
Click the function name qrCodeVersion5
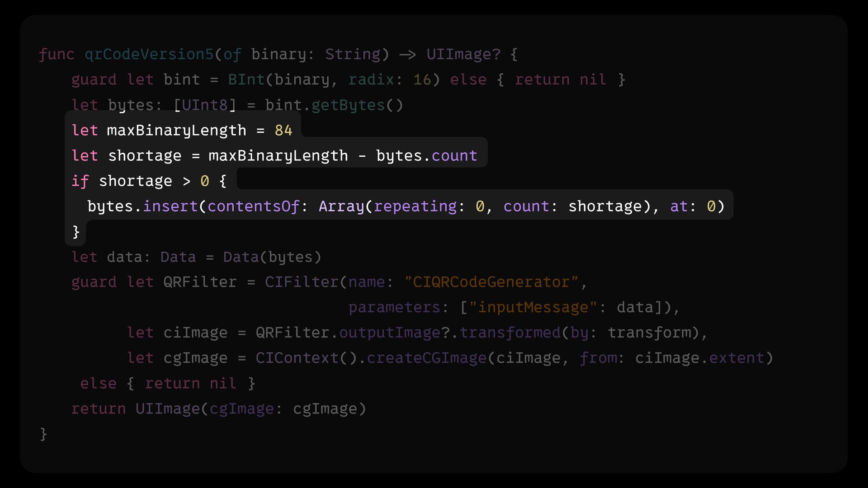pos(149,54)
